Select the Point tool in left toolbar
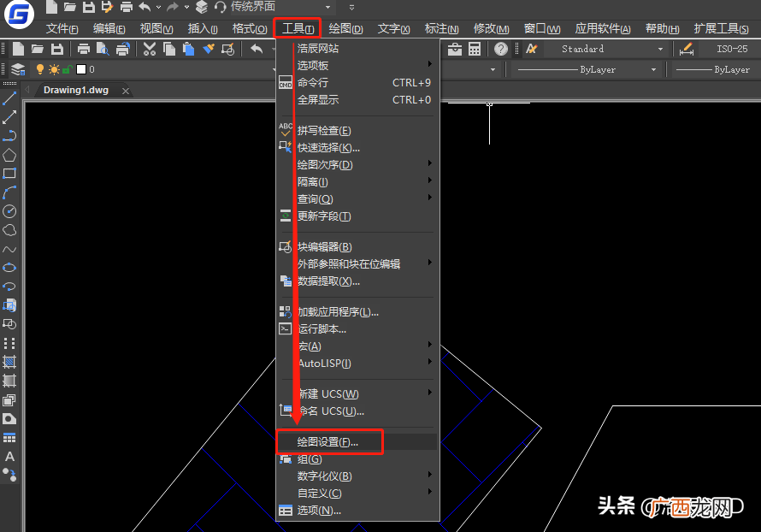 9,343
